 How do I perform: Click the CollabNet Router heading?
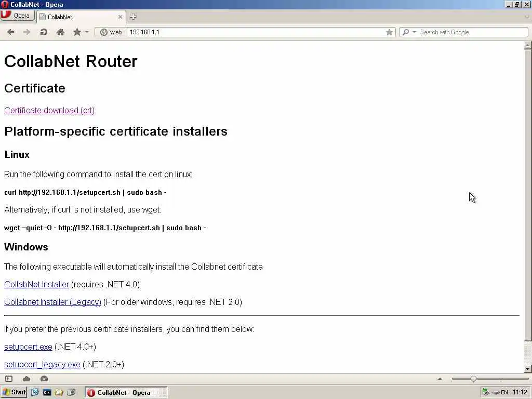click(x=71, y=61)
